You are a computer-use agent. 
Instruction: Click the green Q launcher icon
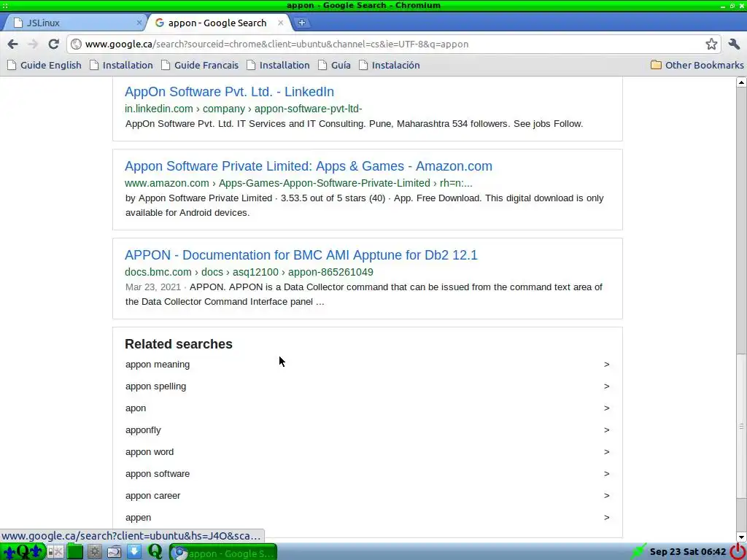[x=155, y=552]
